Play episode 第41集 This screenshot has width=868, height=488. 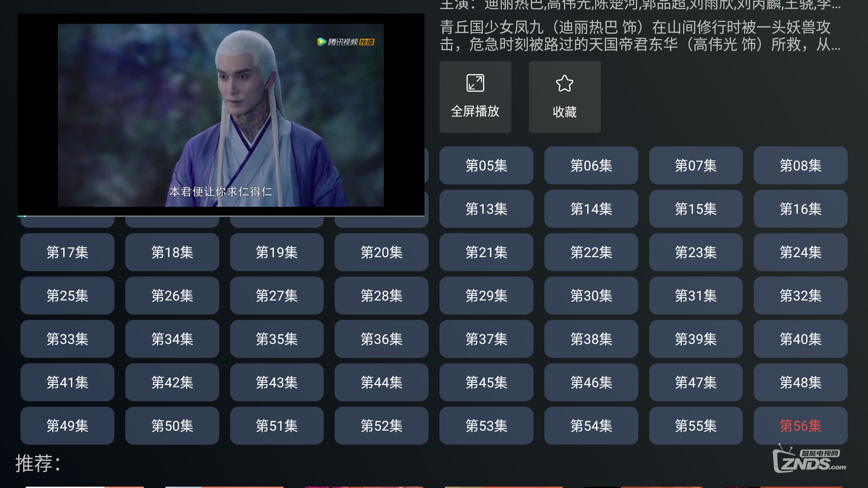[x=67, y=382]
